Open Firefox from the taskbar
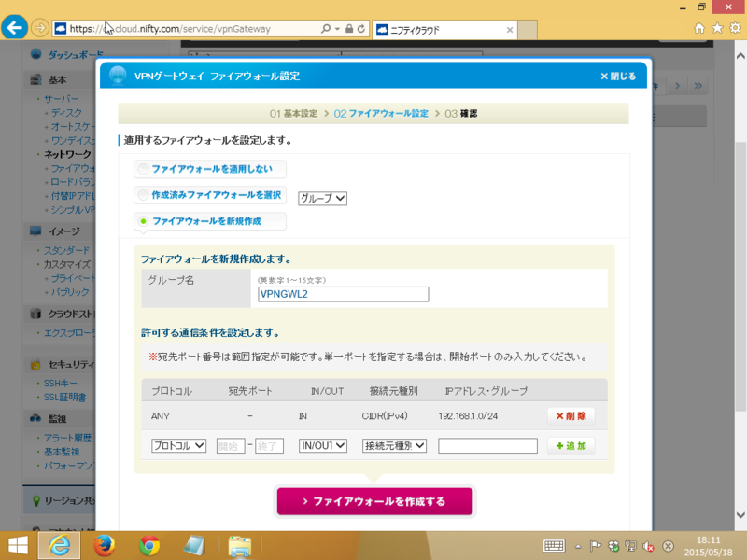This screenshot has height=560, width=747. [x=104, y=546]
